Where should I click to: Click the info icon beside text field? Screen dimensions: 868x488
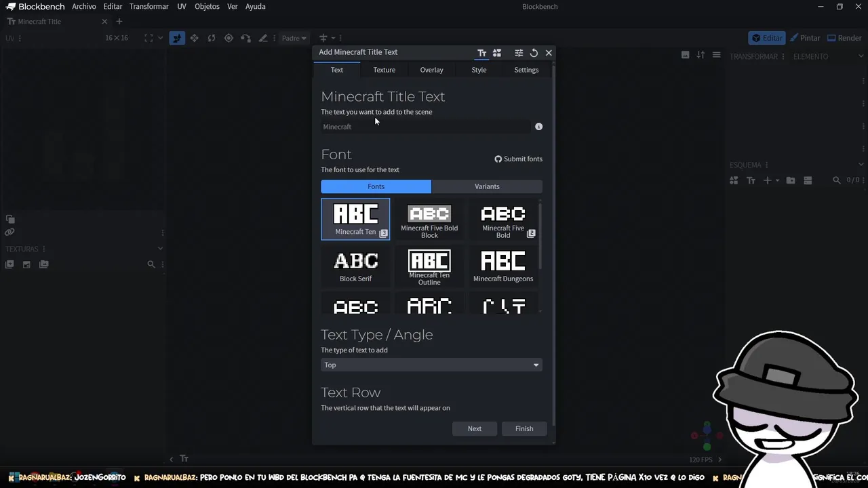point(538,127)
